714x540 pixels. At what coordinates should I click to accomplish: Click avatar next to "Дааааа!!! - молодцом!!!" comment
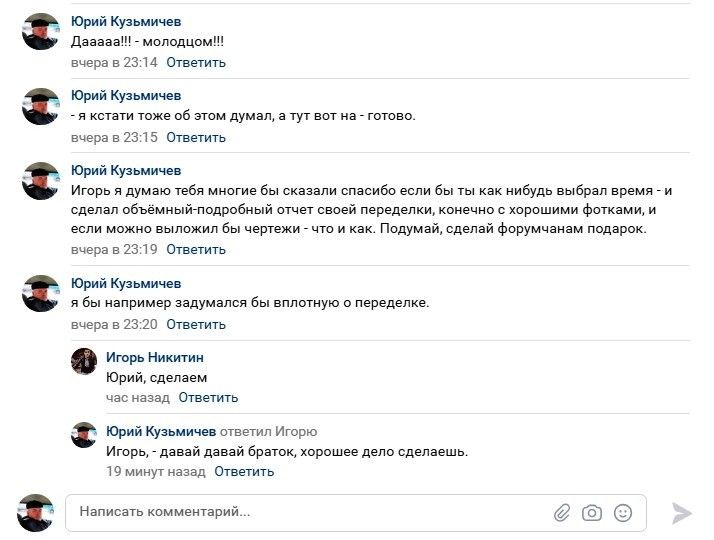pos(41,31)
